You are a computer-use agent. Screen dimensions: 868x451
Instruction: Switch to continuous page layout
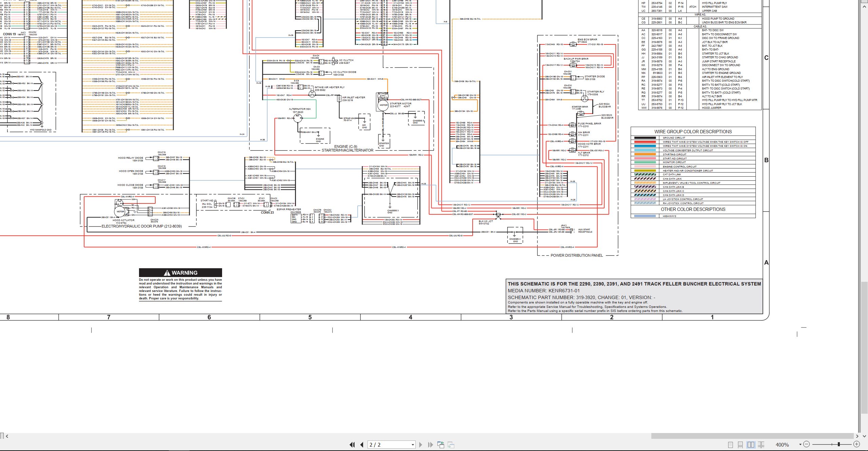741,445
